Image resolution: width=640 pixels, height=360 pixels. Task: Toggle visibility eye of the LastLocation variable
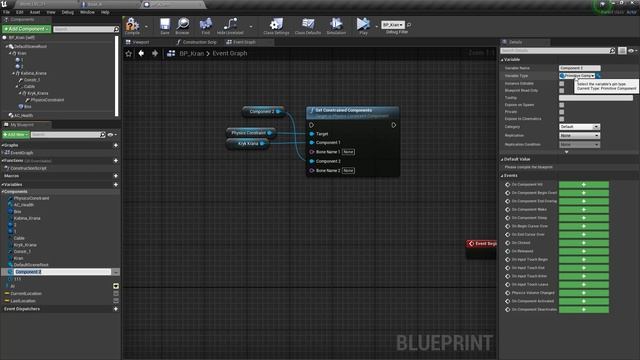click(116, 301)
